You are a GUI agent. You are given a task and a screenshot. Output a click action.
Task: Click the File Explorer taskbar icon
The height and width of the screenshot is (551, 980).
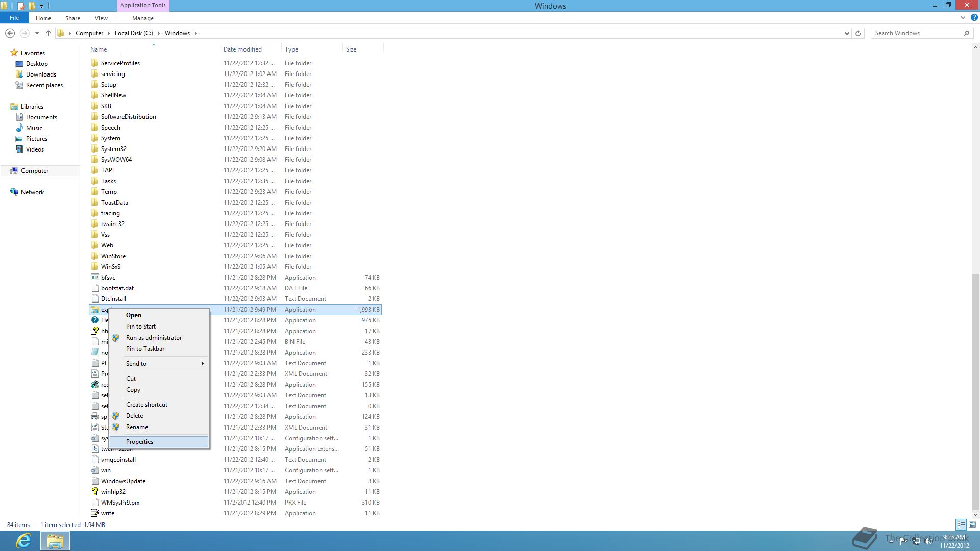[55, 540]
